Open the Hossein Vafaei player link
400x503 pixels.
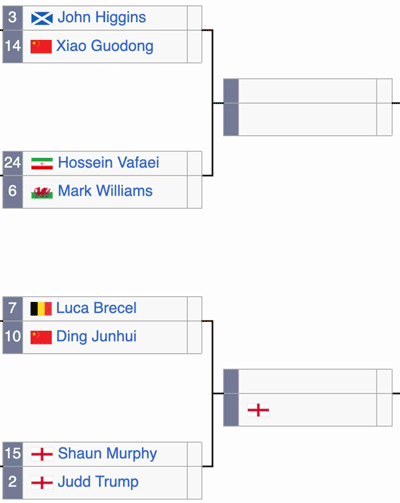(x=108, y=163)
